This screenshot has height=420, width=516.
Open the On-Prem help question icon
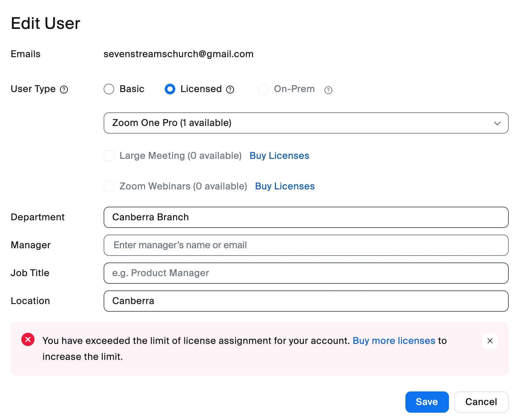328,90
